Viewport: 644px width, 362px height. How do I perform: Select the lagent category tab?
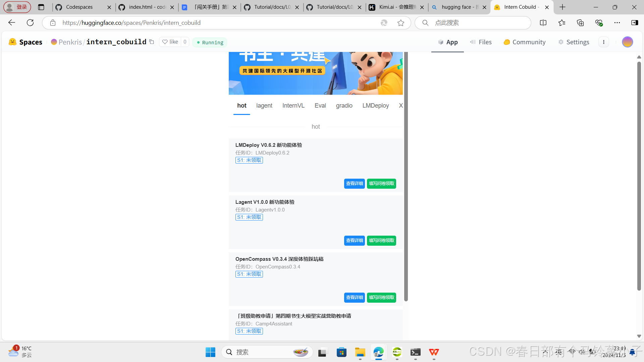pos(264,106)
